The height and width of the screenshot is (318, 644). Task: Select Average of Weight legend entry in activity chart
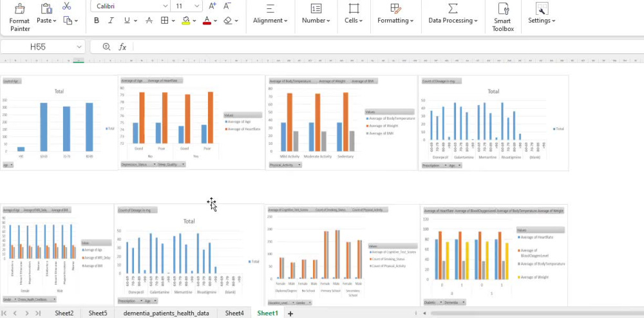[x=383, y=126]
